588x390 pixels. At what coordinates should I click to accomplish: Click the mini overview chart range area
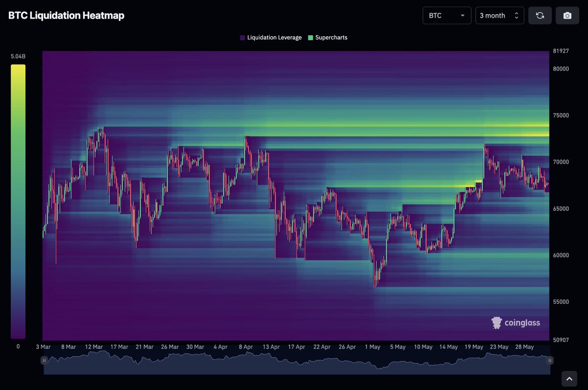click(297, 363)
